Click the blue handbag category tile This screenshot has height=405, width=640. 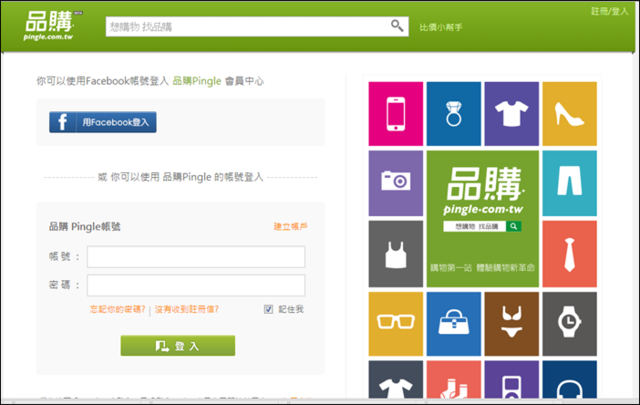(x=453, y=324)
